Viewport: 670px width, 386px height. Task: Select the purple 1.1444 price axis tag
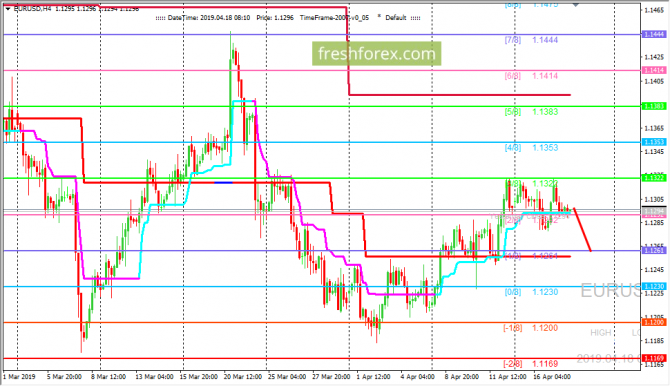pos(654,34)
